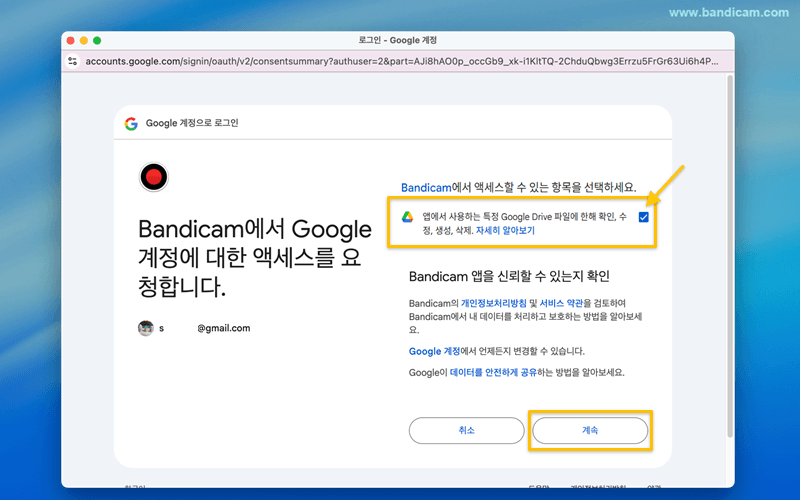Uncheck the Google Drive file access checkbox
The height and width of the screenshot is (500, 800).
tap(643, 217)
